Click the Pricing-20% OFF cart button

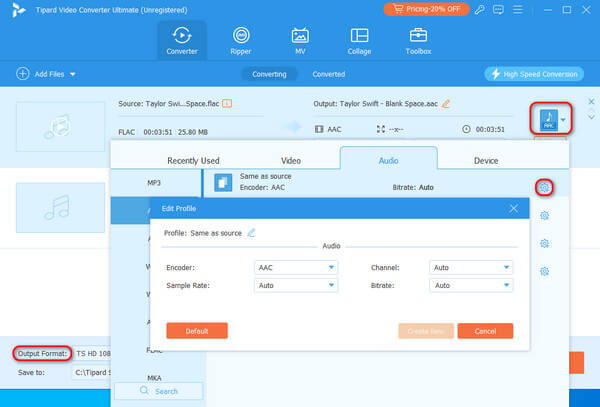click(x=426, y=9)
